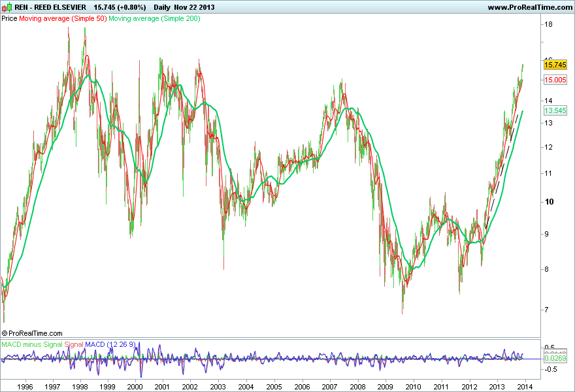The image size is (575, 392).
Task: Select the Moving average (Simple 50) legend
Action: click(x=63, y=18)
